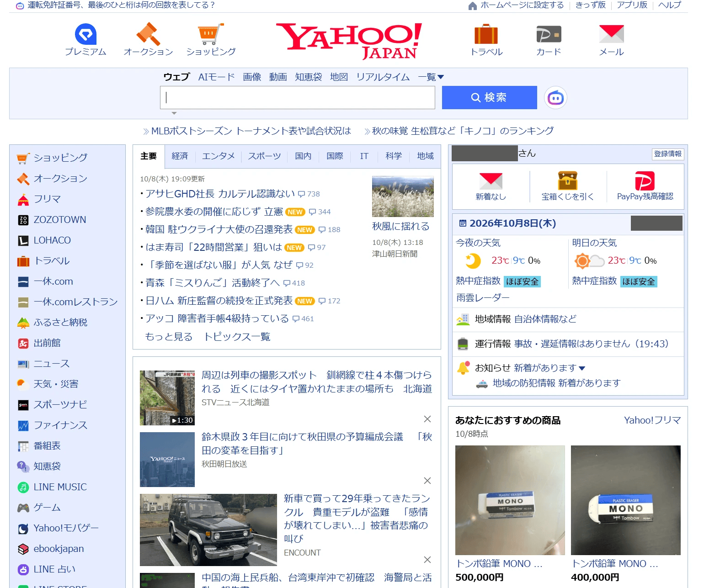Click the 登録情報 button

[667, 154]
